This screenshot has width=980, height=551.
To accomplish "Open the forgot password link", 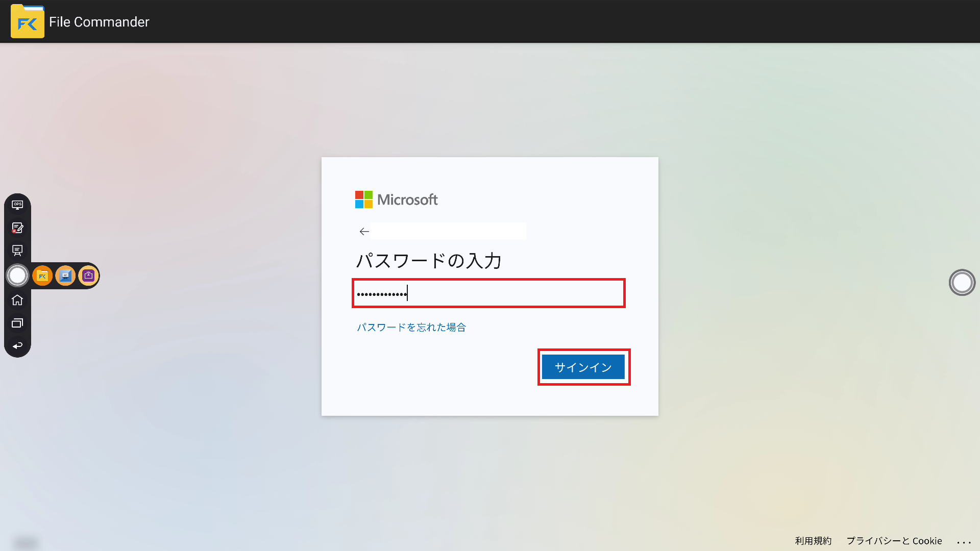I will point(411,327).
